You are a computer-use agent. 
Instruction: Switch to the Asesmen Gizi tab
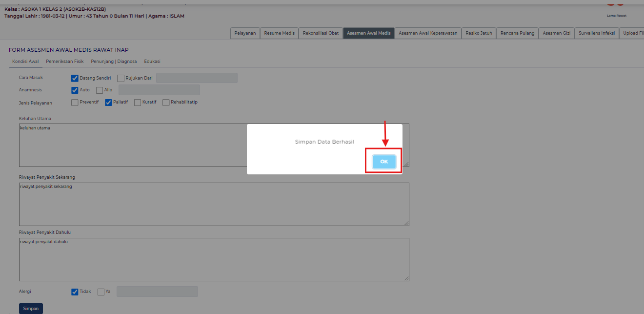coord(557,33)
